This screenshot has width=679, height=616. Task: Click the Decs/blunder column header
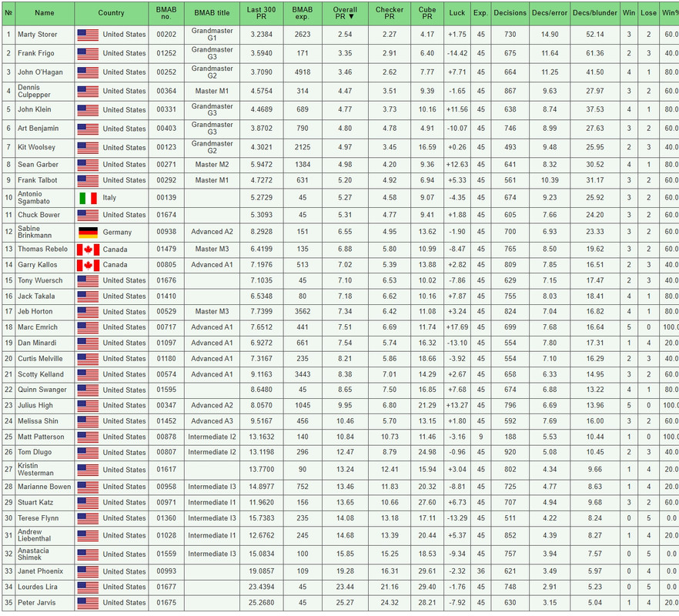595,13
